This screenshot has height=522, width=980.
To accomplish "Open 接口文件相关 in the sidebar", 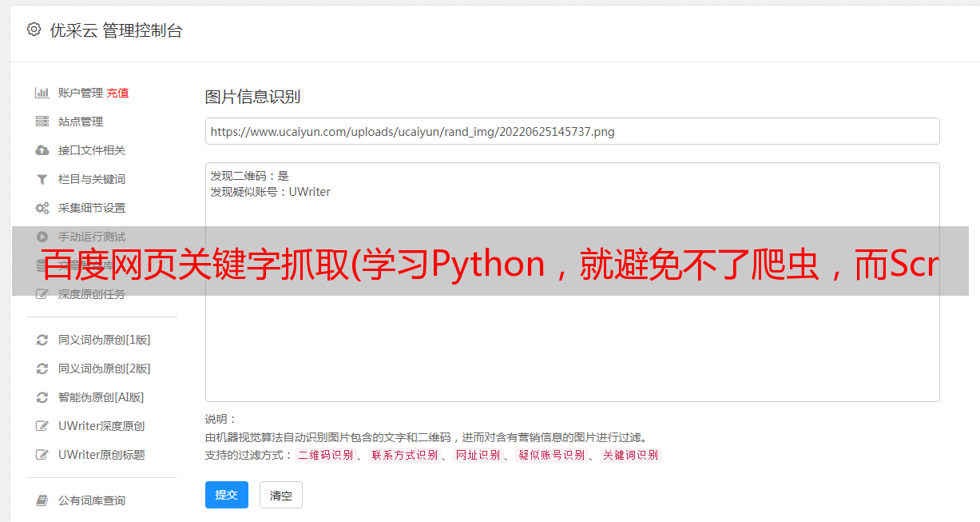I will click(92, 150).
